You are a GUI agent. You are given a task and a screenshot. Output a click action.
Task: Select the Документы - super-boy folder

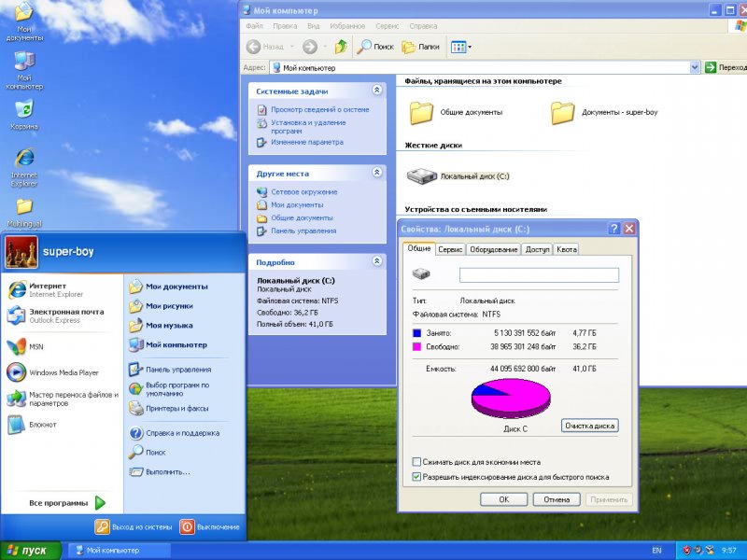[x=604, y=113]
